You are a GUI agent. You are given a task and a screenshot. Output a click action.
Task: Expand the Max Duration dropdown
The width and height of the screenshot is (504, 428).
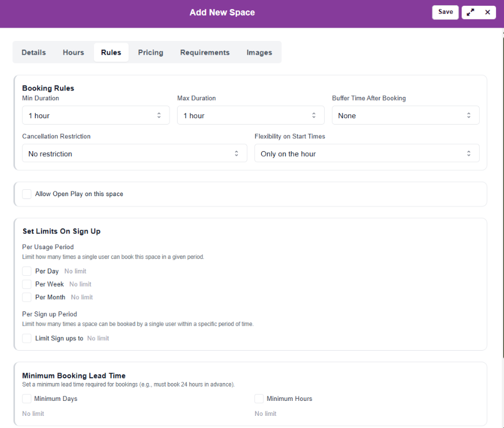[x=250, y=115]
